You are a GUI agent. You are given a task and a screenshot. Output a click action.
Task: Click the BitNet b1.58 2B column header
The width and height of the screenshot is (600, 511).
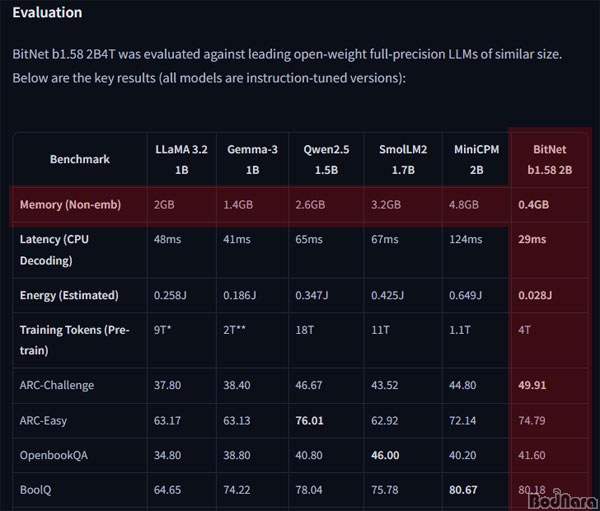(549, 160)
